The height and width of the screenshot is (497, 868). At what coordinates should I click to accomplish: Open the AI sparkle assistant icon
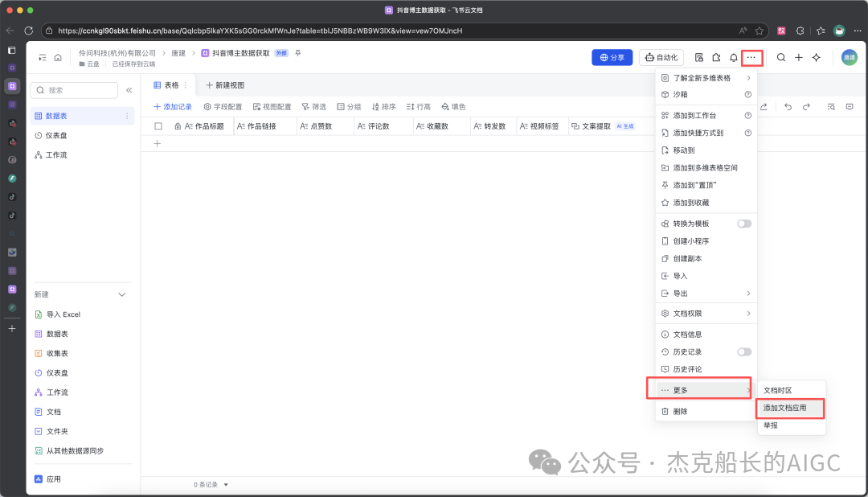(x=817, y=58)
